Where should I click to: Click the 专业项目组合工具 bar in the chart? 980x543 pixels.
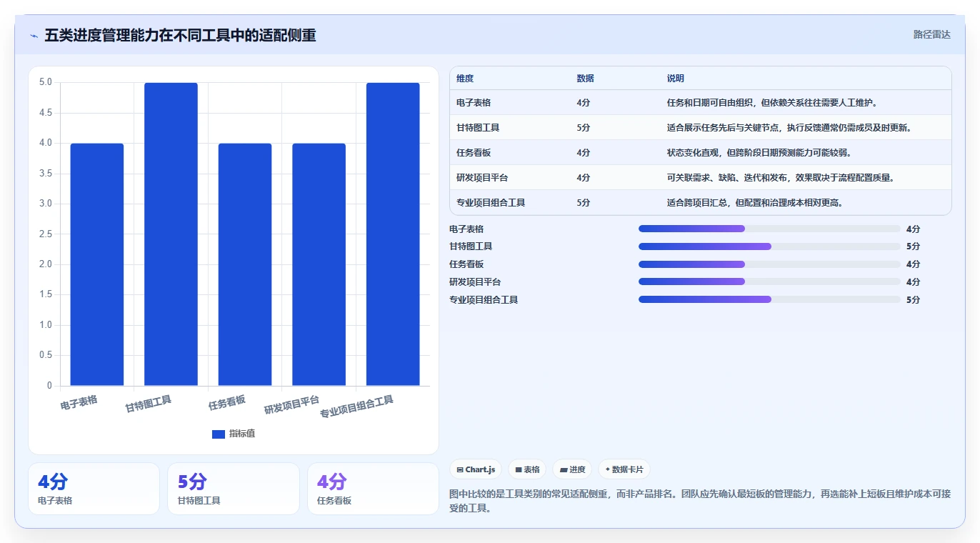coord(393,234)
